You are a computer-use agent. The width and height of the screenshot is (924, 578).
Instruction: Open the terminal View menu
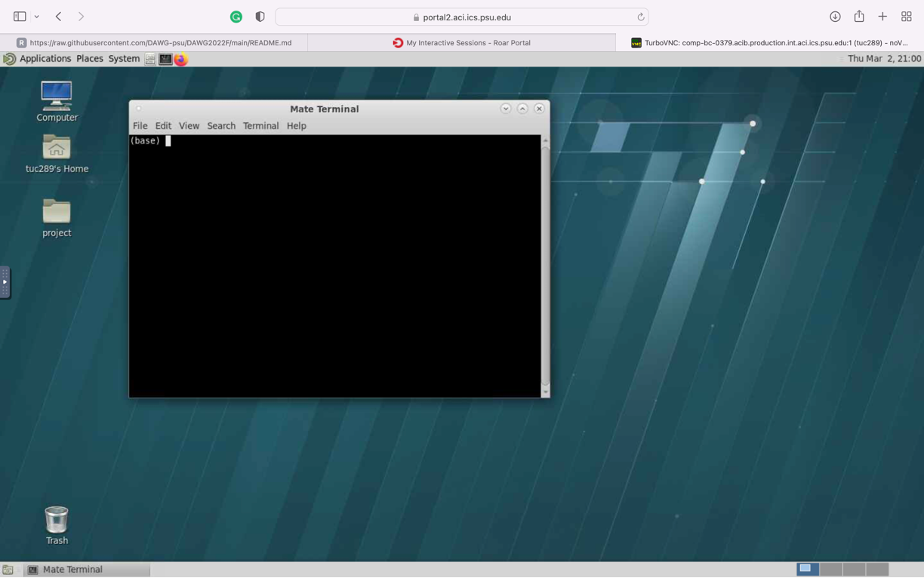coord(189,126)
